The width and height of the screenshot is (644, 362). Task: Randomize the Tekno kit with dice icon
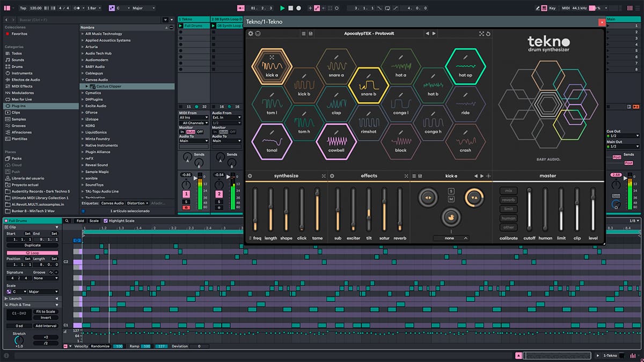pyautogui.click(x=481, y=33)
